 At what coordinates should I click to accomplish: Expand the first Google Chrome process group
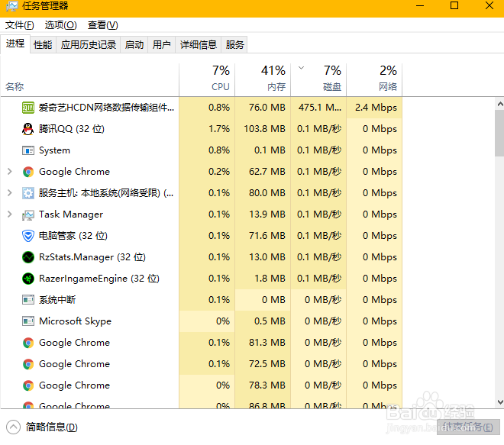tap(10, 172)
